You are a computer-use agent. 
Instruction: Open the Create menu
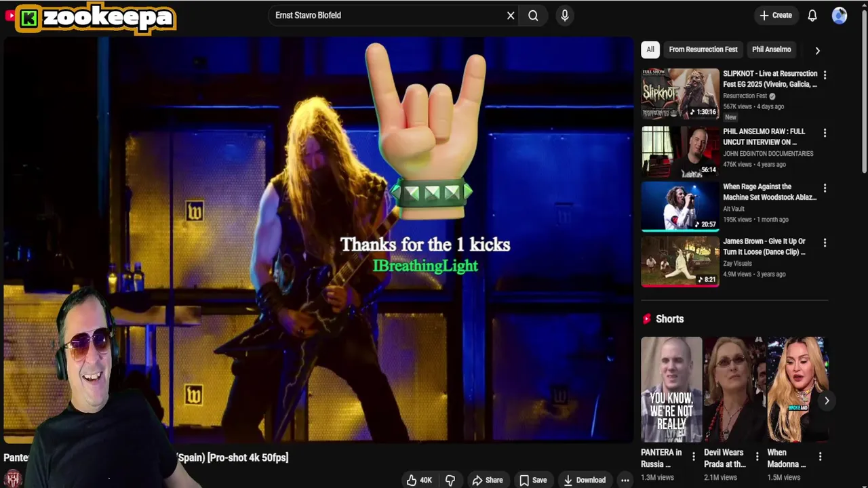pyautogui.click(x=776, y=16)
